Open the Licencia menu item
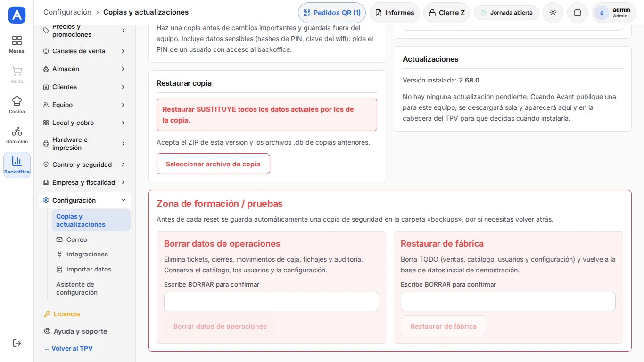This screenshot has width=644, height=362. pos(85,314)
